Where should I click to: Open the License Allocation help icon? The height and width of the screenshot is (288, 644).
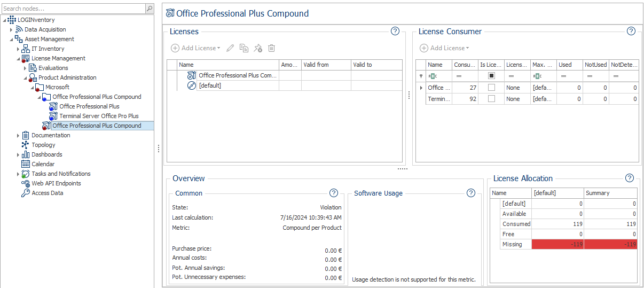pos(630,178)
